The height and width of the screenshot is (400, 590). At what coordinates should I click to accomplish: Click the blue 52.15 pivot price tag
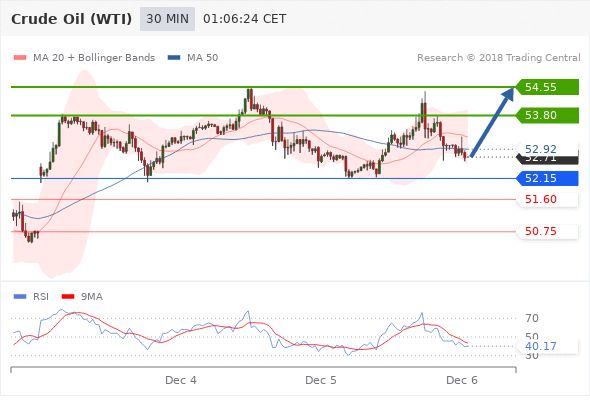point(547,178)
